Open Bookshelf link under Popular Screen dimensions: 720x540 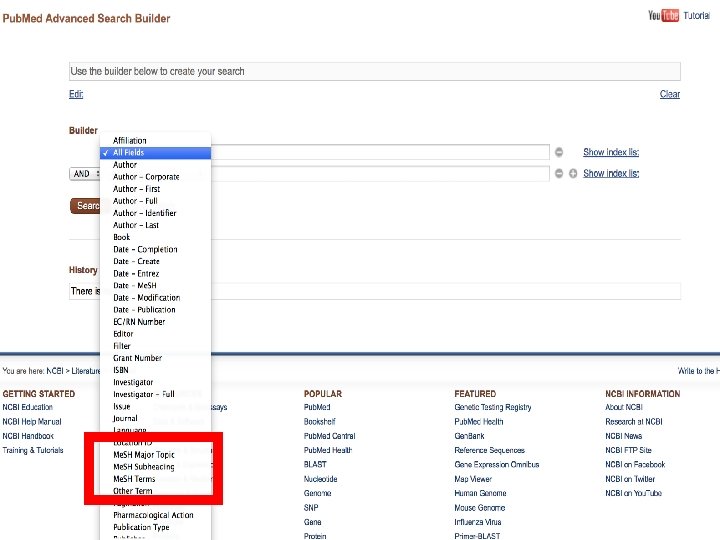[320, 422]
